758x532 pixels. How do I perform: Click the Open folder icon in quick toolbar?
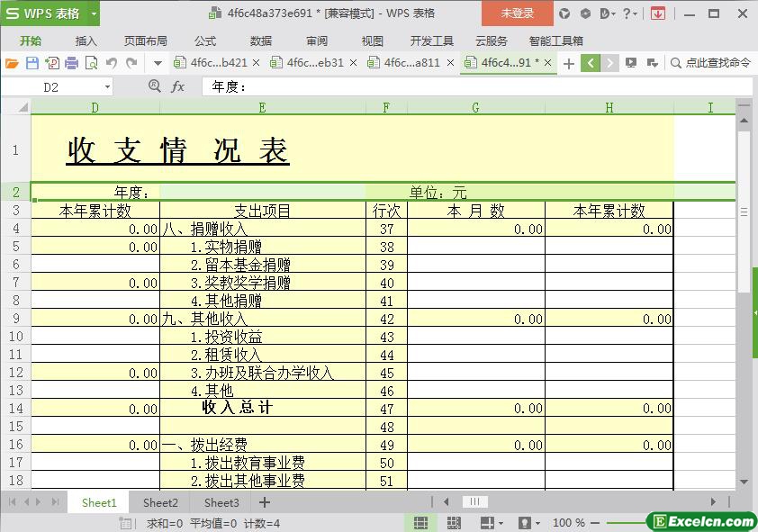[x=12, y=63]
